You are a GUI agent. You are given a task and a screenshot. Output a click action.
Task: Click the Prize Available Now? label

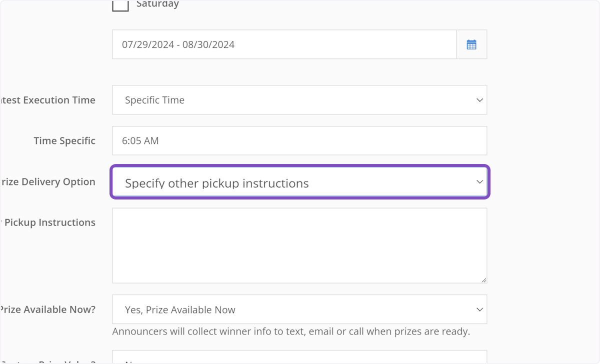pos(48,309)
